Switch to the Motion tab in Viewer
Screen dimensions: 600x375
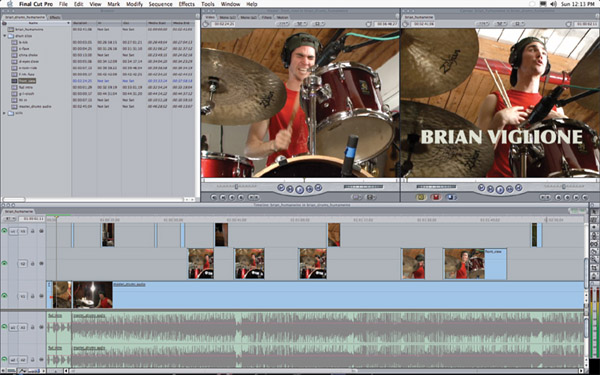click(282, 17)
